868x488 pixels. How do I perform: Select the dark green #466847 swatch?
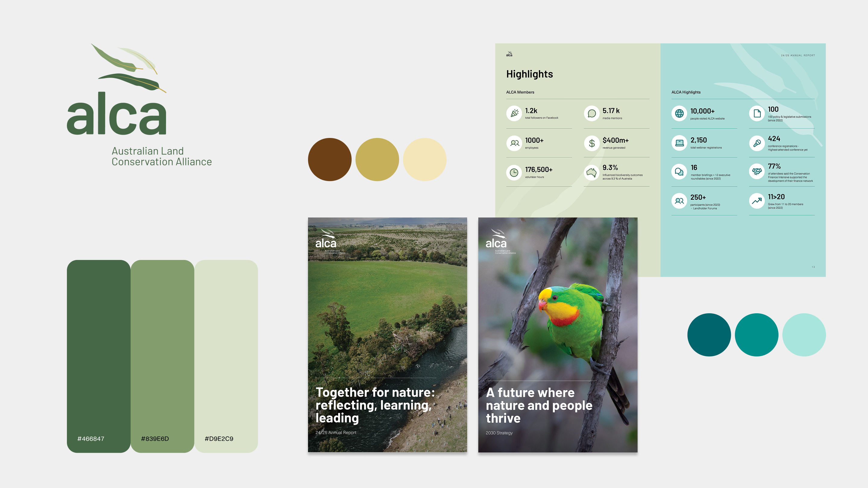pos(98,356)
